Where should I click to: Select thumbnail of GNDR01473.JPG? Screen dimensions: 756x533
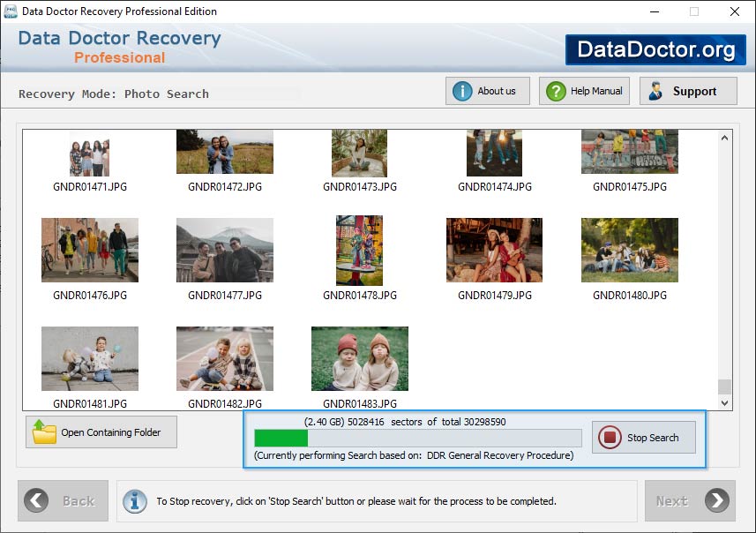point(359,153)
